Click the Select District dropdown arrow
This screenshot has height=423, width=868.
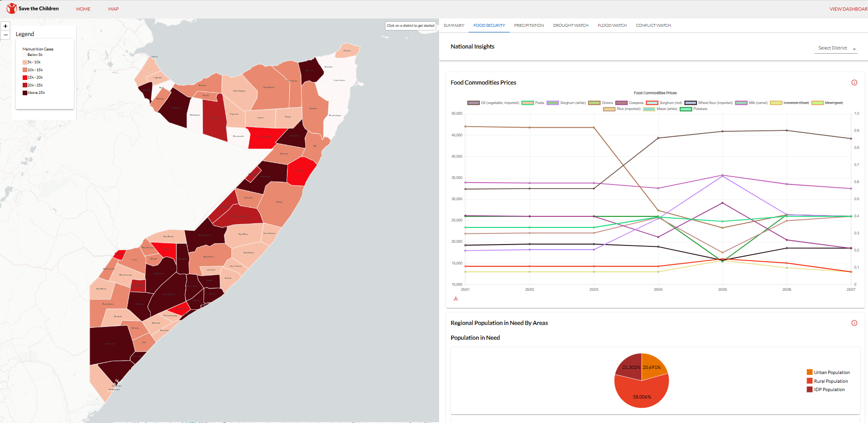point(854,49)
